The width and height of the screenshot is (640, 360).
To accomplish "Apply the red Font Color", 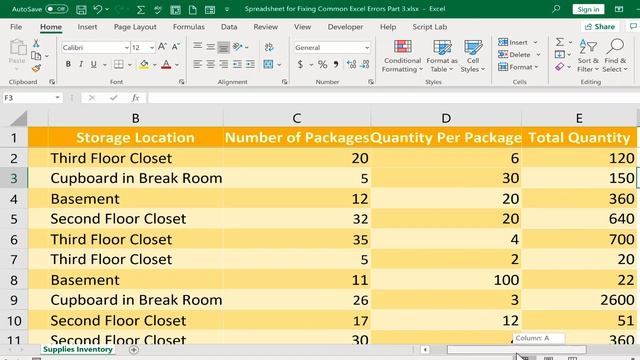I will pos(166,64).
